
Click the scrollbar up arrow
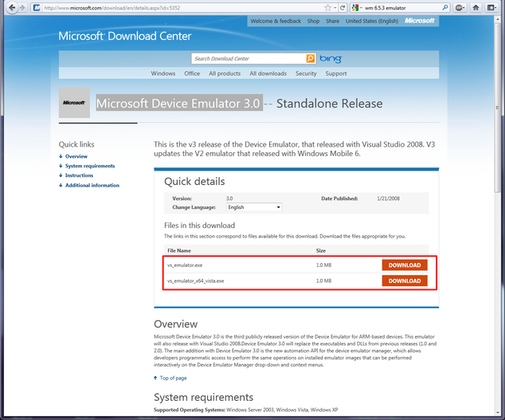pos(498,19)
